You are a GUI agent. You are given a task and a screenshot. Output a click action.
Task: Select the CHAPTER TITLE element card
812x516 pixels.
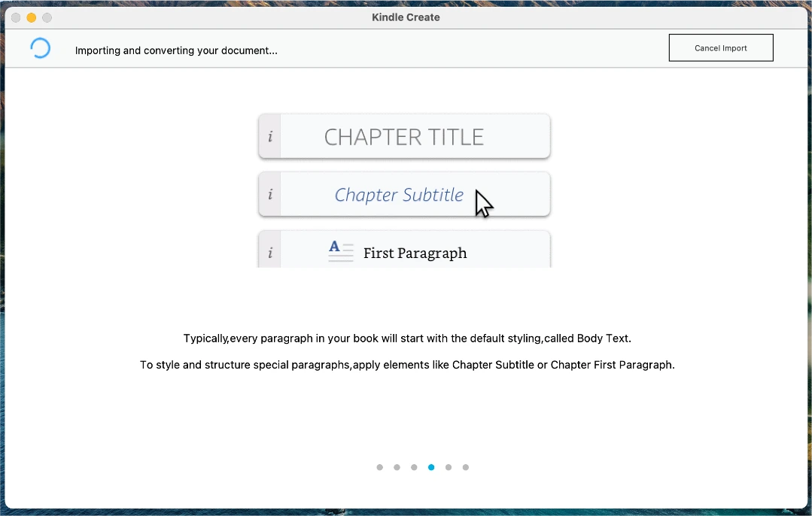pyautogui.click(x=404, y=137)
